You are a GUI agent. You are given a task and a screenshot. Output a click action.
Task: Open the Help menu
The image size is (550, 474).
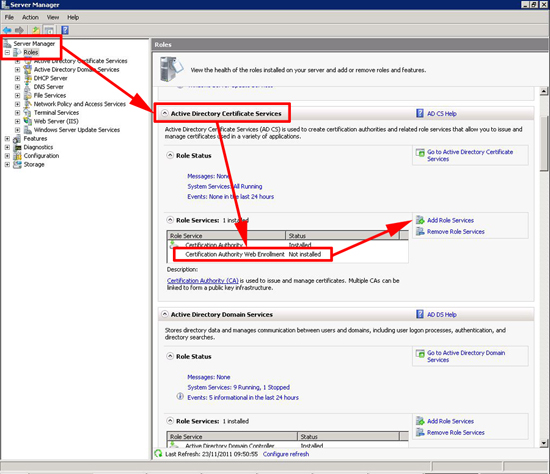point(73,17)
